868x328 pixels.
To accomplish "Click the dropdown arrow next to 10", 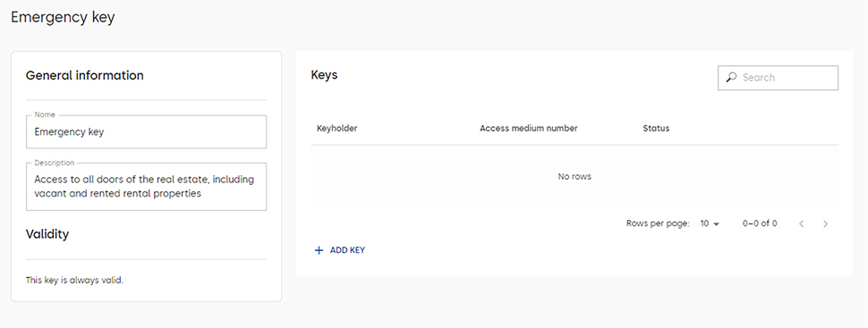I will [x=716, y=224].
